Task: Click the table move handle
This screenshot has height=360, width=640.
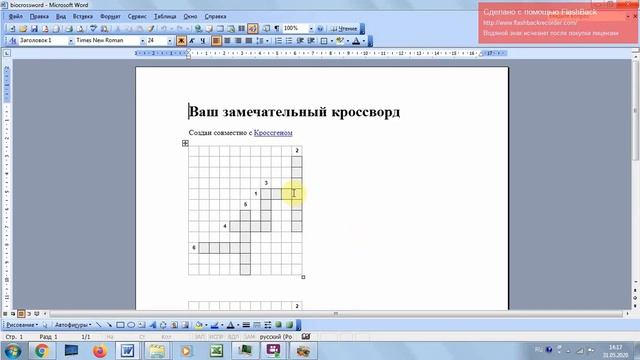Action: point(185,143)
